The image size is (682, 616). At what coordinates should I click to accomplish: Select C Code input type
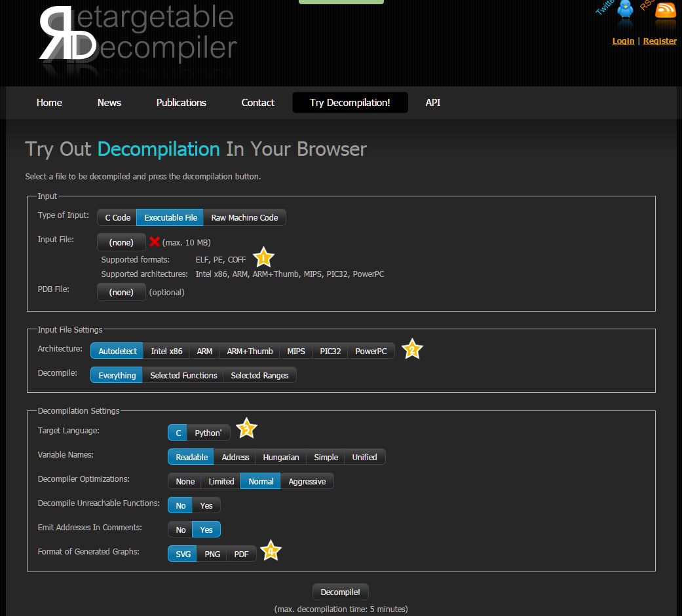[117, 217]
